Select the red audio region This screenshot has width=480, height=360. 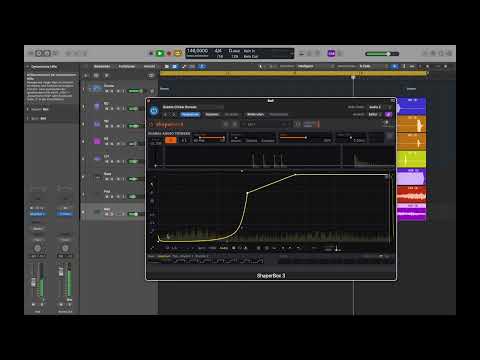click(x=411, y=194)
